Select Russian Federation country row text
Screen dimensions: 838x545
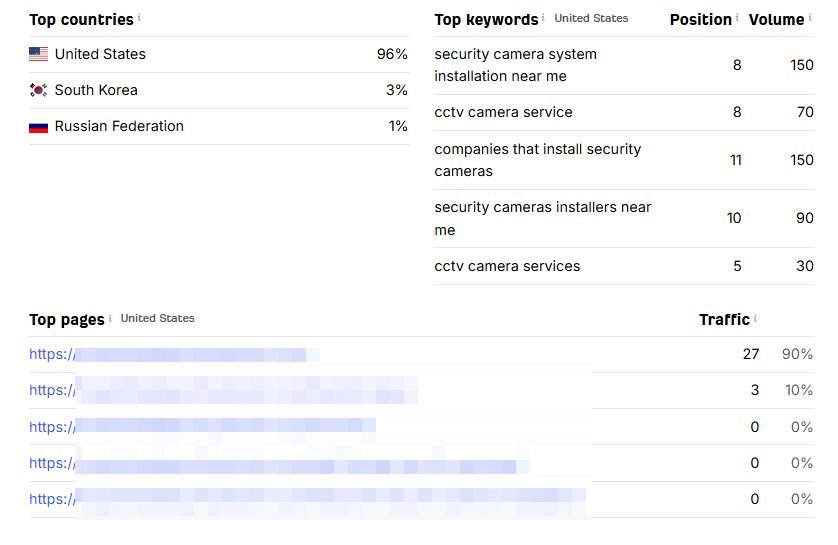coord(119,126)
